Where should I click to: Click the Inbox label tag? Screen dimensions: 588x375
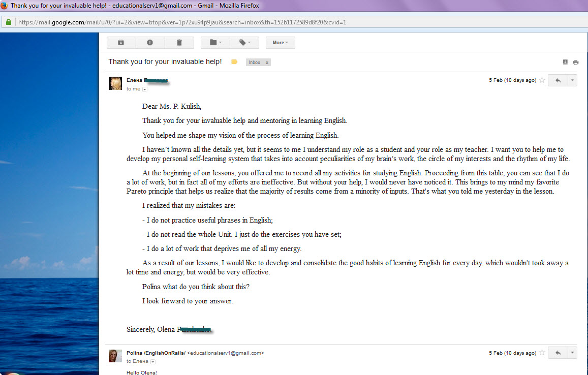pos(254,63)
